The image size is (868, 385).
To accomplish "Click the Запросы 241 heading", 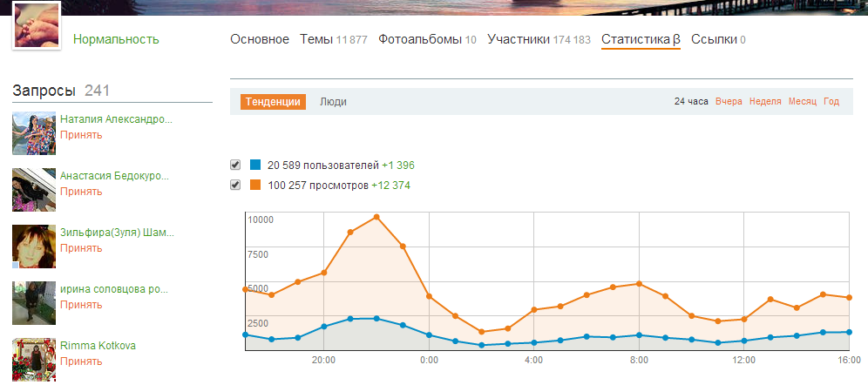I will pyautogui.click(x=61, y=91).
